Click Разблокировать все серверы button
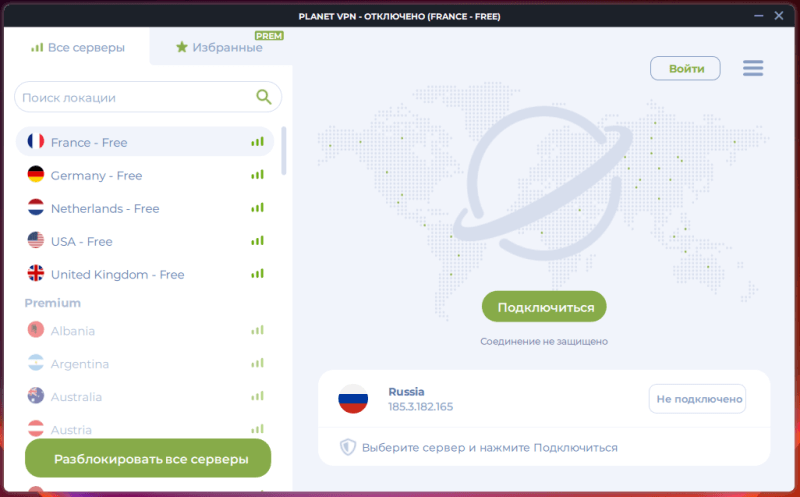 (x=148, y=459)
